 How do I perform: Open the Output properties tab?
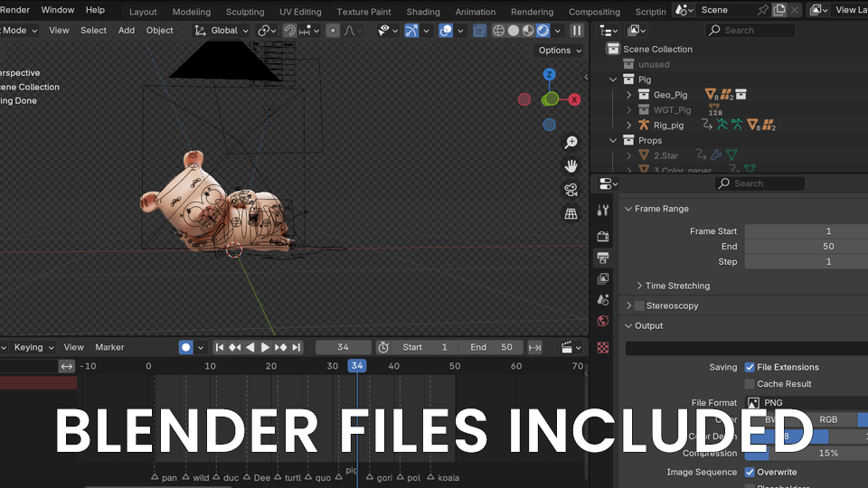(x=603, y=258)
